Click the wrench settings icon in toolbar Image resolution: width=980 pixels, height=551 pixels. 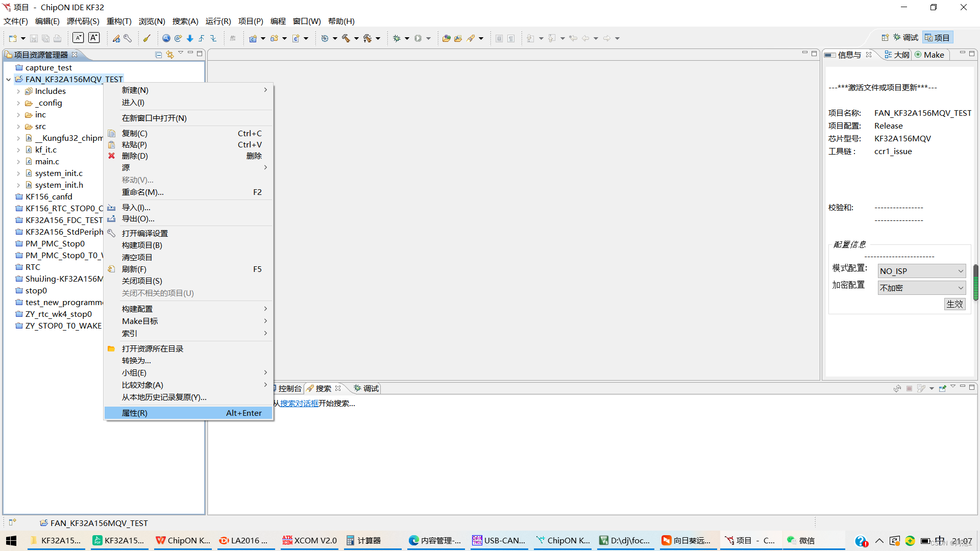coord(128,38)
